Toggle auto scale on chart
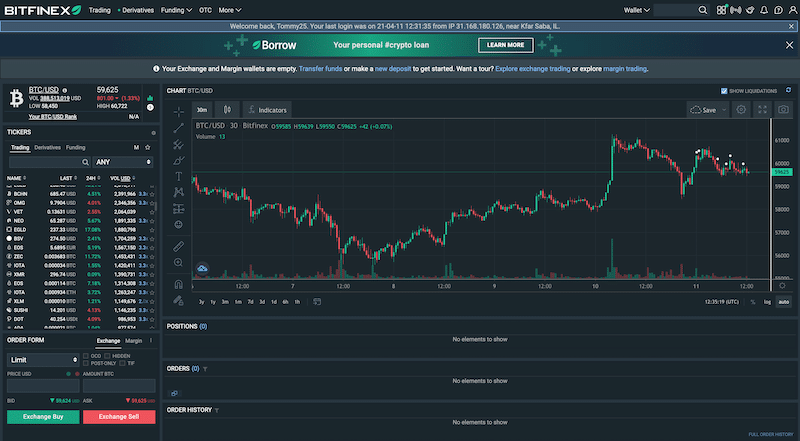Screen dimensions: 800x441 [783, 302]
